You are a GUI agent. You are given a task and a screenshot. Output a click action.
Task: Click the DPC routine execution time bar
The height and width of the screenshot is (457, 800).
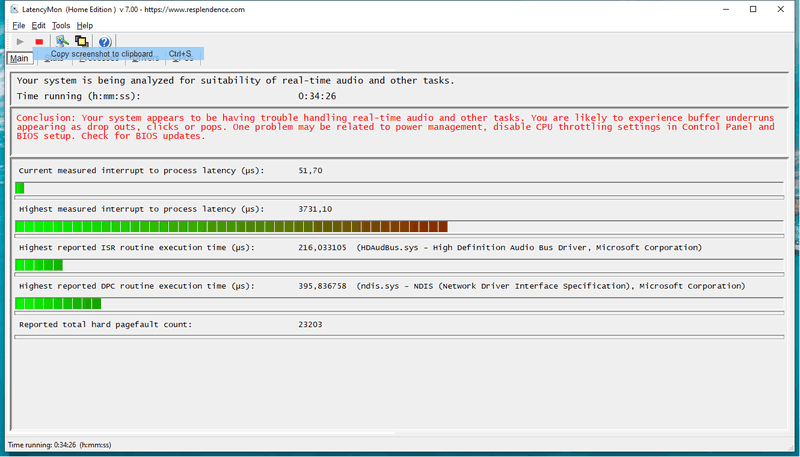pyautogui.click(x=399, y=303)
